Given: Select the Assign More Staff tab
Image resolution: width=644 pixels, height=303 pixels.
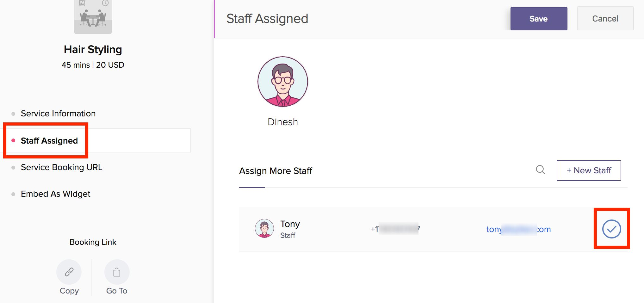Looking at the screenshot, I should [276, 171].
